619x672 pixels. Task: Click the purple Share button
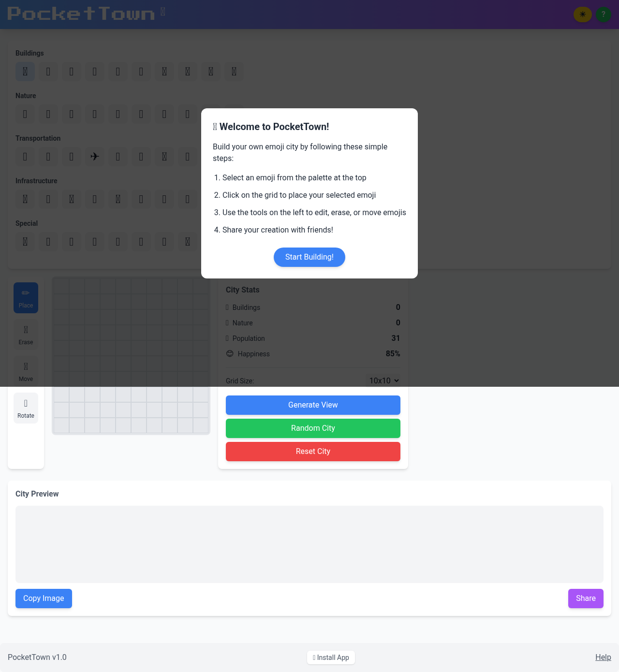(586, 599)
